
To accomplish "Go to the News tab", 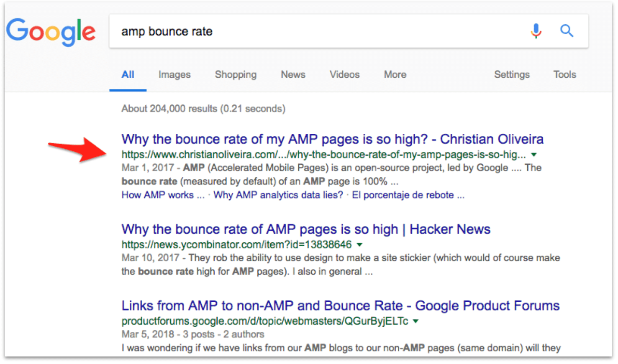I will 293,75.
